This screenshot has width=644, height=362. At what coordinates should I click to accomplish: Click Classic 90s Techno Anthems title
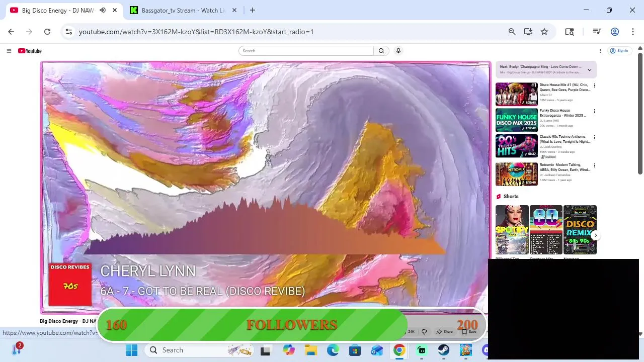coord(565,139)
